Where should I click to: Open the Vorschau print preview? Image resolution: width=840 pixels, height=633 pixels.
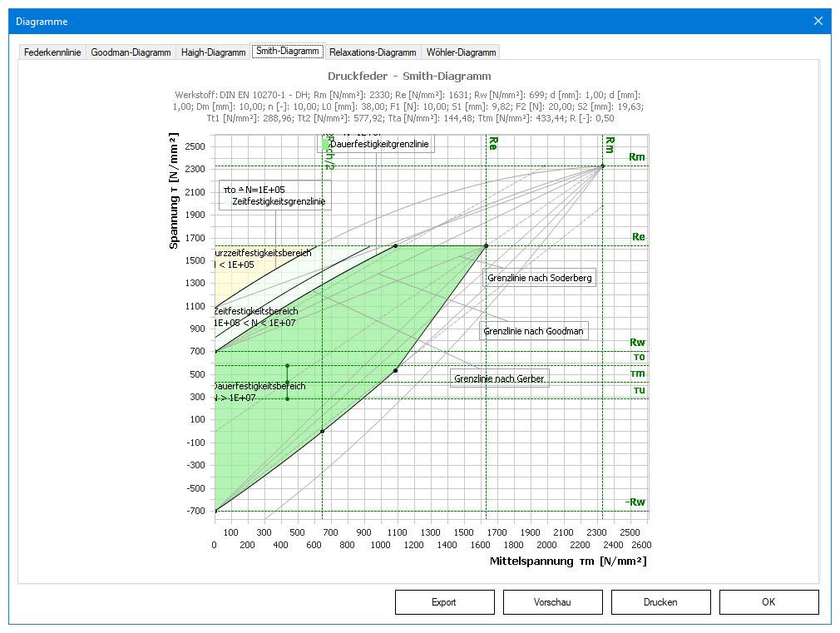click(x=552, y=602)
